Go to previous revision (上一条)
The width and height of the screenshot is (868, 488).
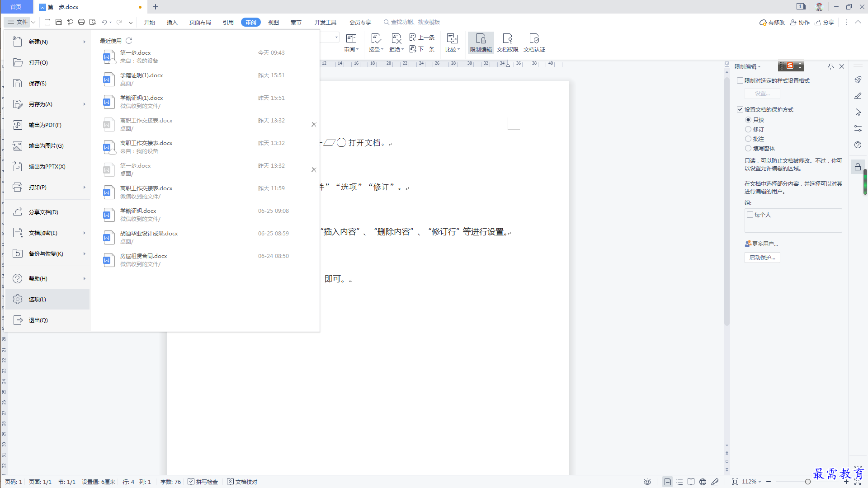click(422, 37)
